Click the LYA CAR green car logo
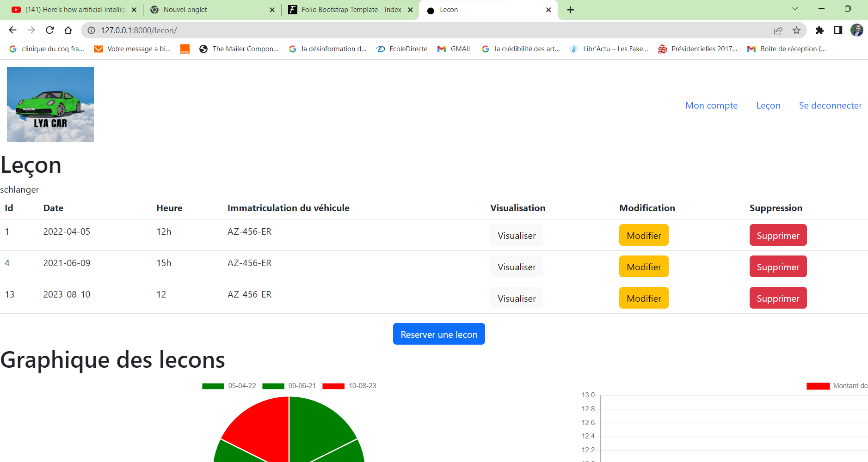The image size is (868, 462). 50,104
